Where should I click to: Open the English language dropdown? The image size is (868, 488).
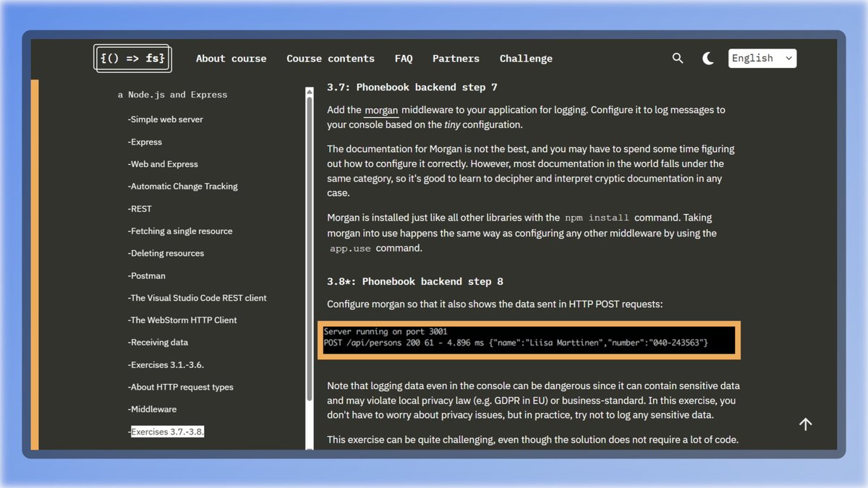pos(762,58)
